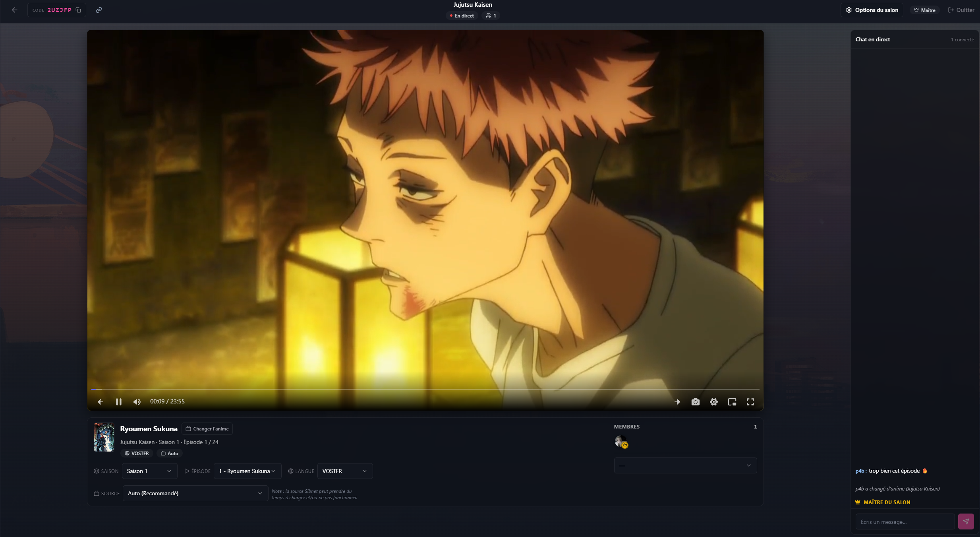Skip to next episode arrow
This screenshot has width=980, height=537.
point(677,402)
